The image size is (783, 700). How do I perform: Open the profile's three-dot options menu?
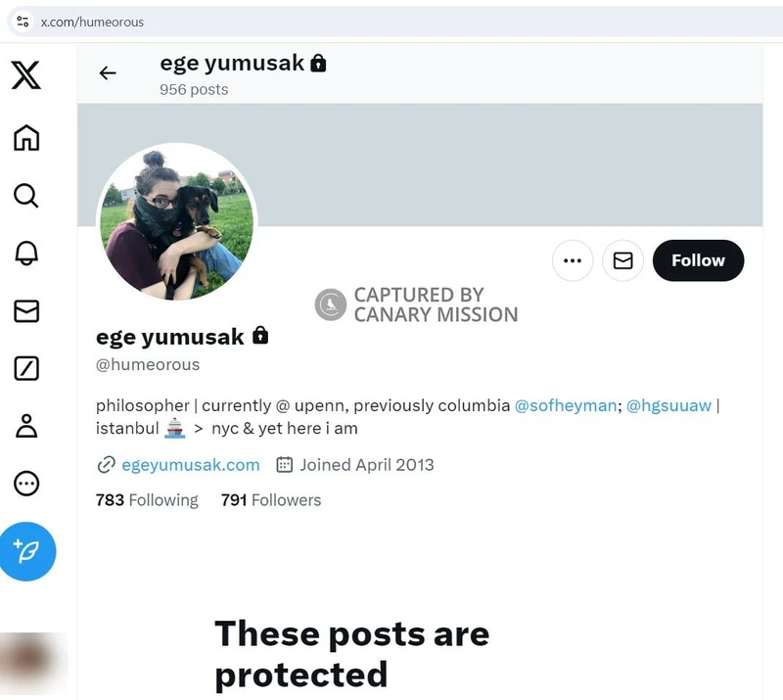pos(573,260)
